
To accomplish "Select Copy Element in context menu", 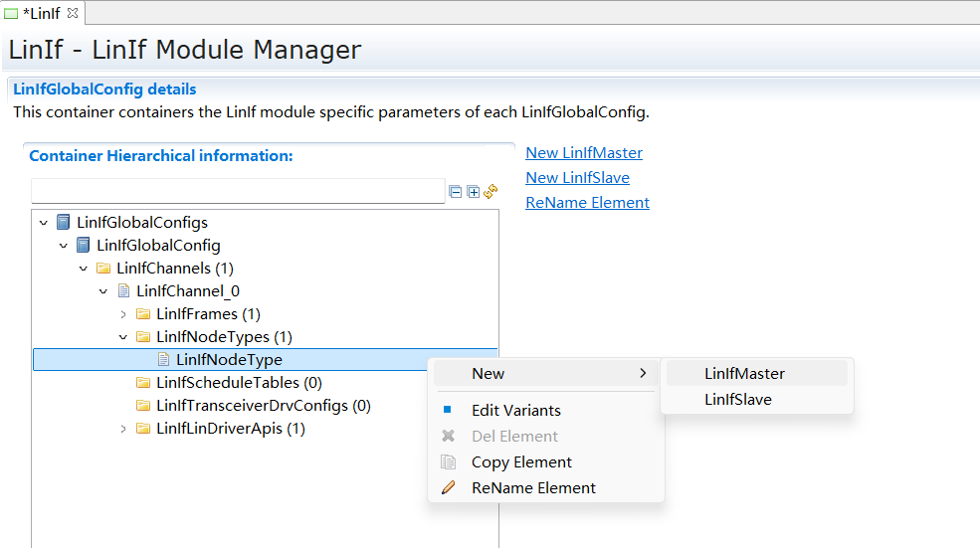I will pyautogui.click(x=521, y=461).
